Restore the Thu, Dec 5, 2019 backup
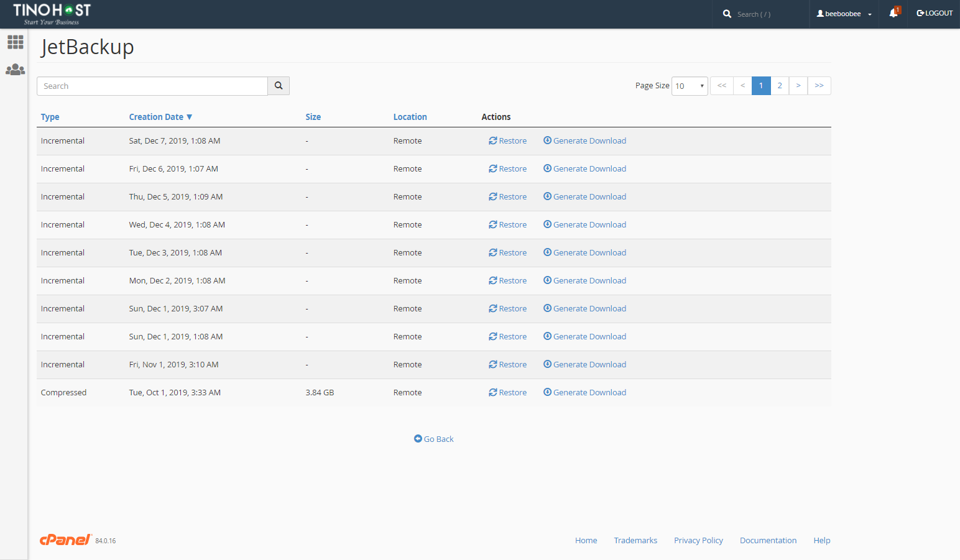Image resolution: width=960 pixels, height=560 pixels. [507, 197]
